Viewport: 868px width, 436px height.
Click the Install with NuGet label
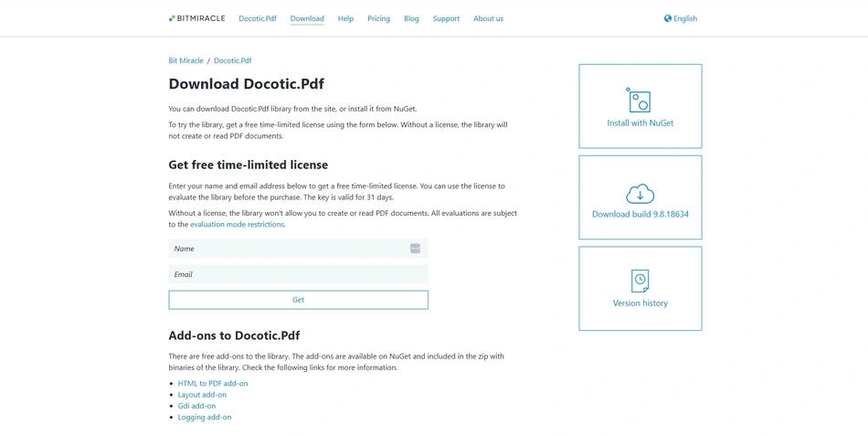pyautogui.click(x=640, y=123)
